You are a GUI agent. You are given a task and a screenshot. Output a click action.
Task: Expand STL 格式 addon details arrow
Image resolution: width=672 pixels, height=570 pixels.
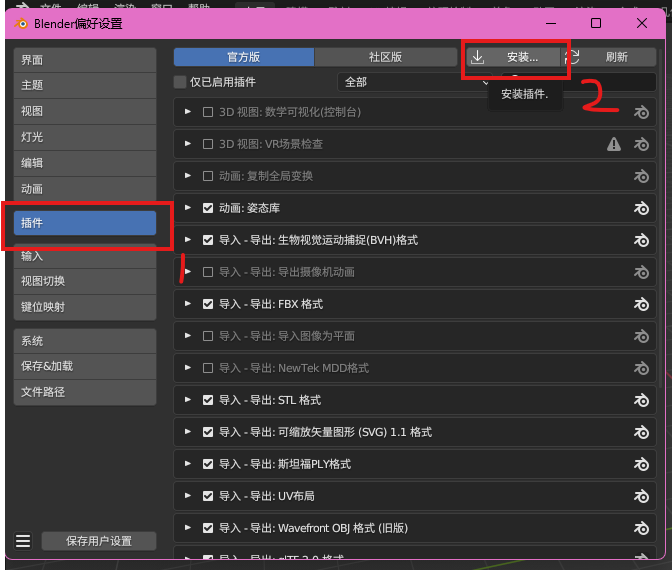[x=188, y=399]
